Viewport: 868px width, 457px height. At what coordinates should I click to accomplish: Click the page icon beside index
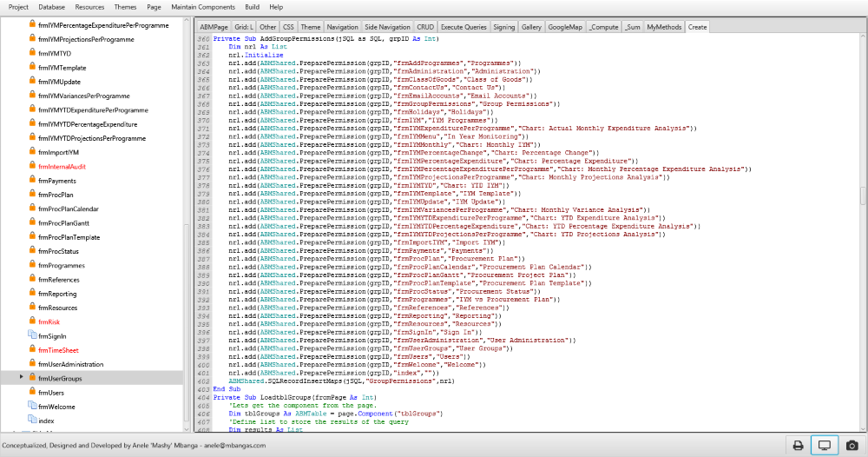32,420
